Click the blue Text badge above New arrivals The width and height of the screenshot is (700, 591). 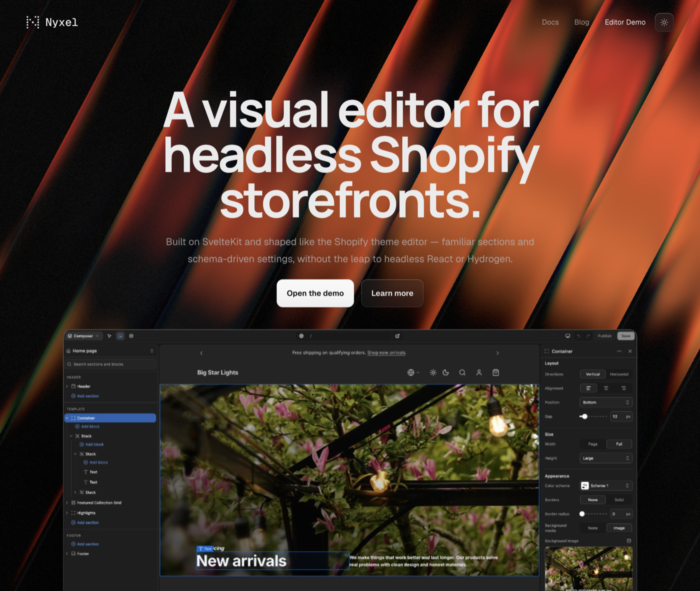(x=205, y=549)
